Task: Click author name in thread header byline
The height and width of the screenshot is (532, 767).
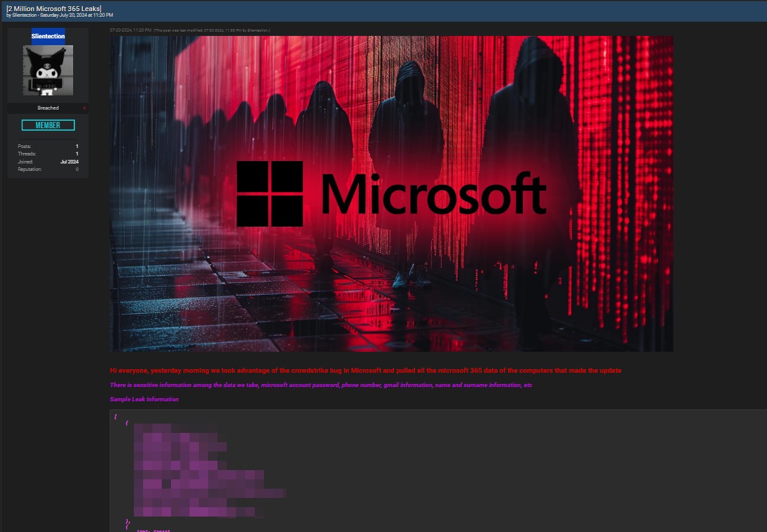Action: [x=25, y=15]
